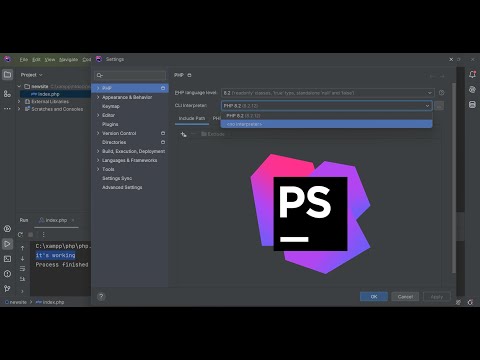Screen dimensions: 480x360
Task: Open Directories settings page
Action: point(114,142)
